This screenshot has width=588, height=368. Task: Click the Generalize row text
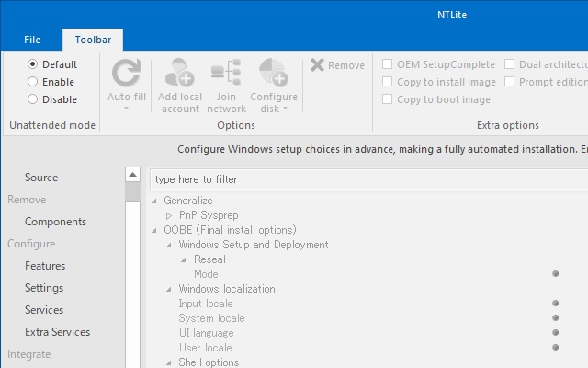coord(187,201)
